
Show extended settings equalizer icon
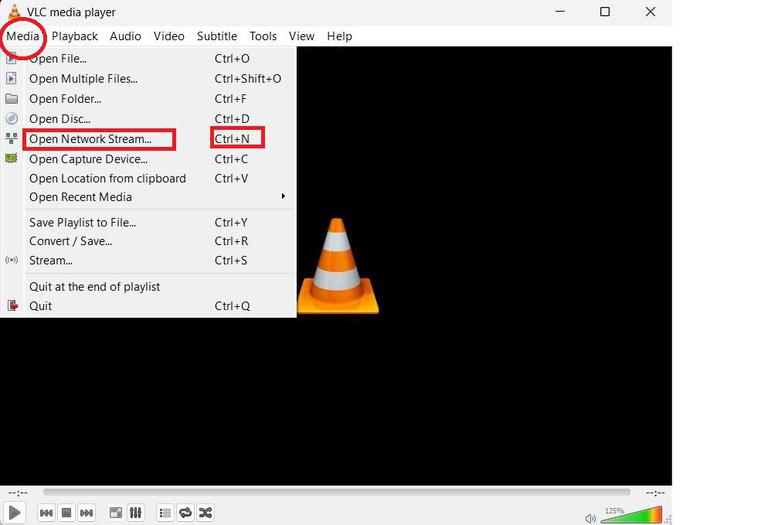point(136,513)
